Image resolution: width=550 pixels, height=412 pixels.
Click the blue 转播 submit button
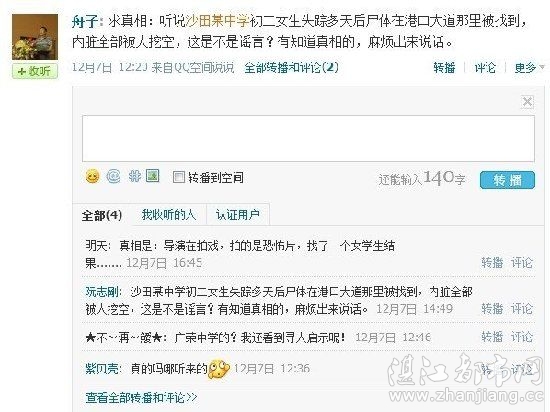click(507, 180)
